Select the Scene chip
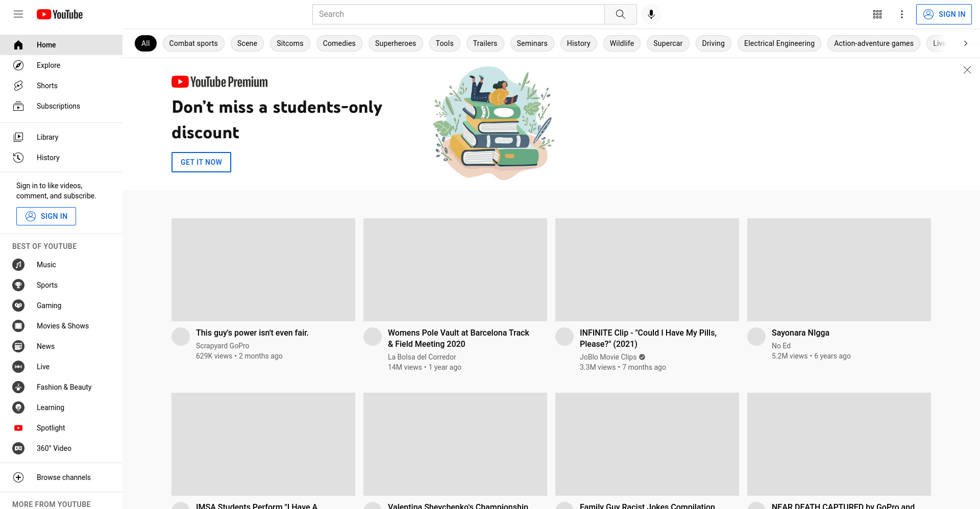Image resolution: width=980 pixels, height=509 pixels. click(247, 43)
